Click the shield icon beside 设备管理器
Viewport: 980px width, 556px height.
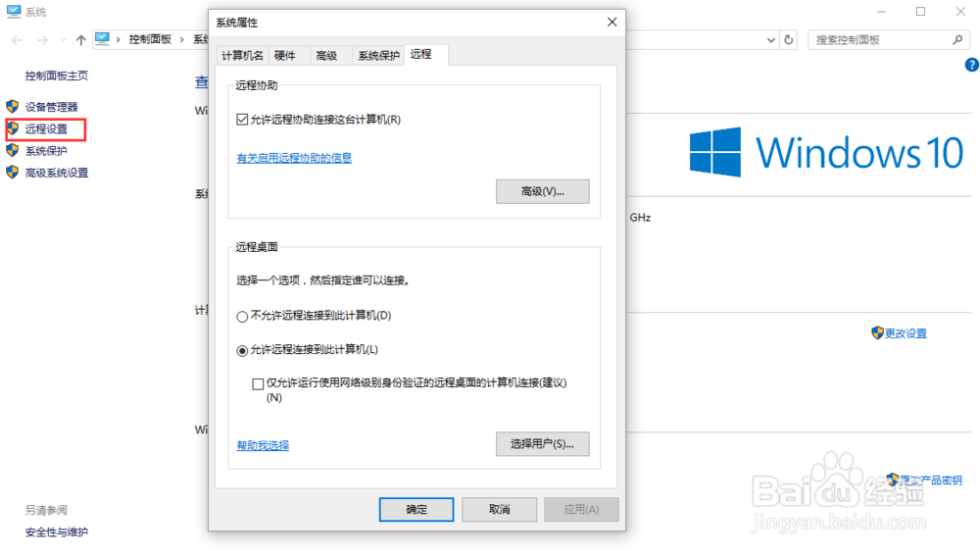[13, 106]
